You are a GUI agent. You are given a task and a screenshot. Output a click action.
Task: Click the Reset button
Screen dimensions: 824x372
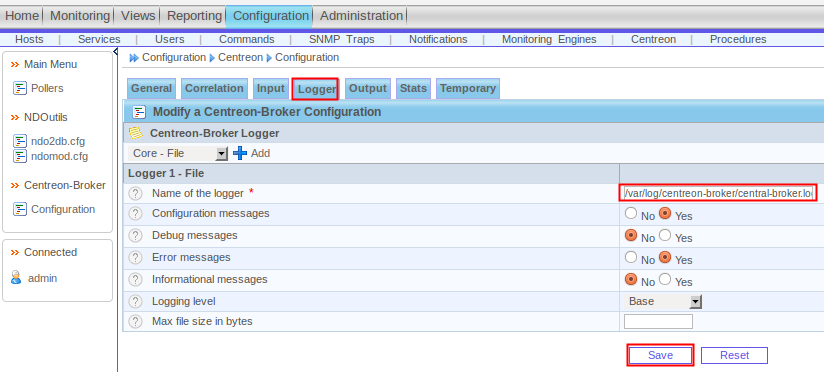click(x=735, y=355)
